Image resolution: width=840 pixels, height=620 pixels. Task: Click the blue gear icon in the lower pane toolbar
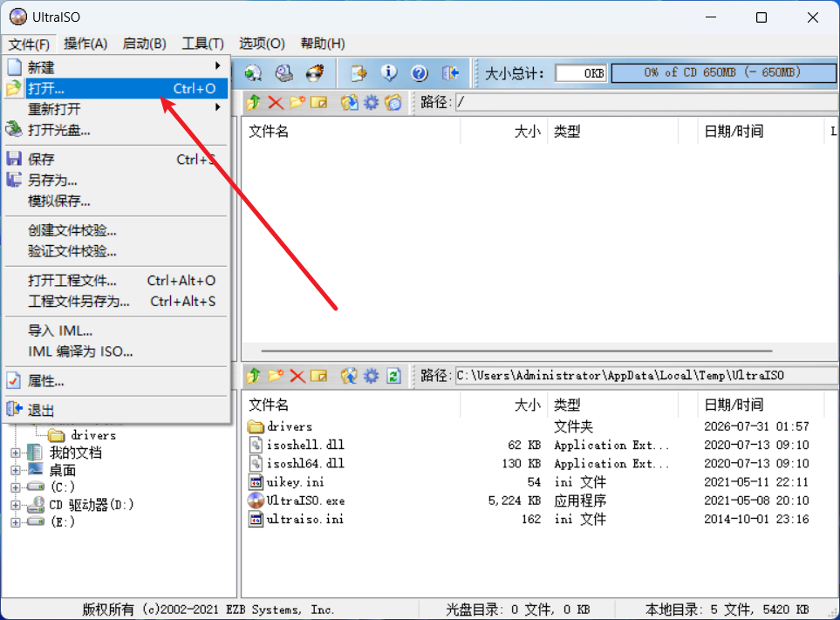pos(372,376)
